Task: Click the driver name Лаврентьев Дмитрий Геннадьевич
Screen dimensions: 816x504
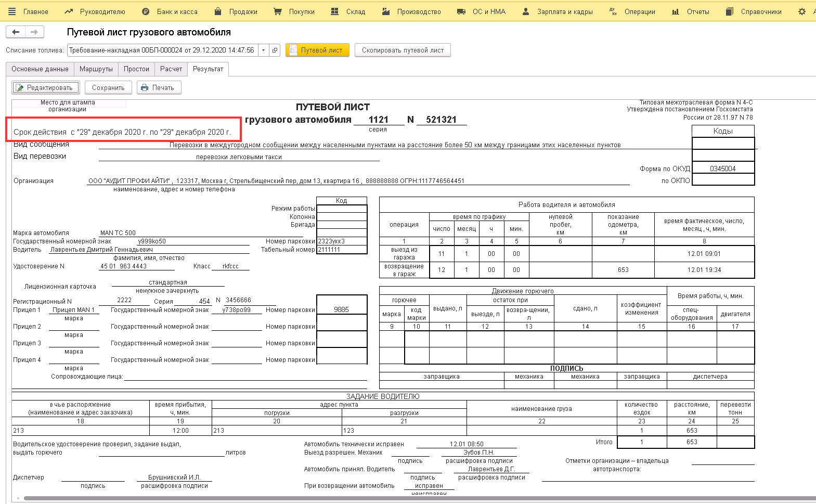Action: tap(101, 250)
